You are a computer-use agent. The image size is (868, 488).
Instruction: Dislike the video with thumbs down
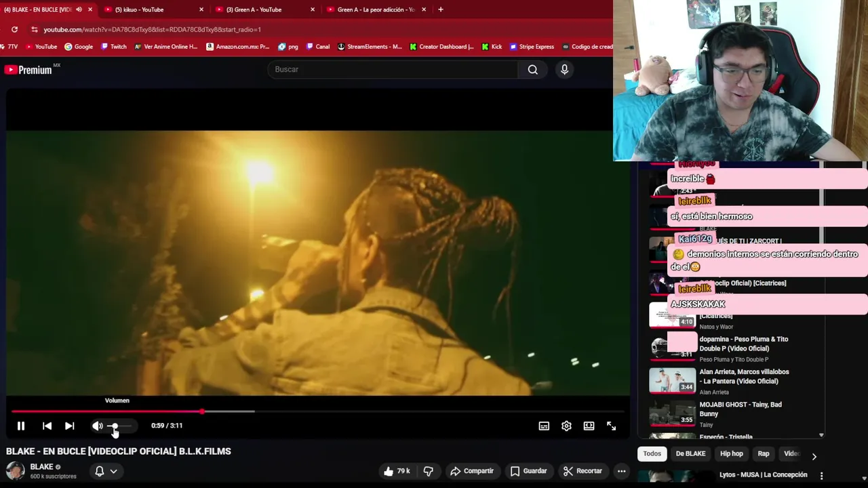click(x=429, y=471)
